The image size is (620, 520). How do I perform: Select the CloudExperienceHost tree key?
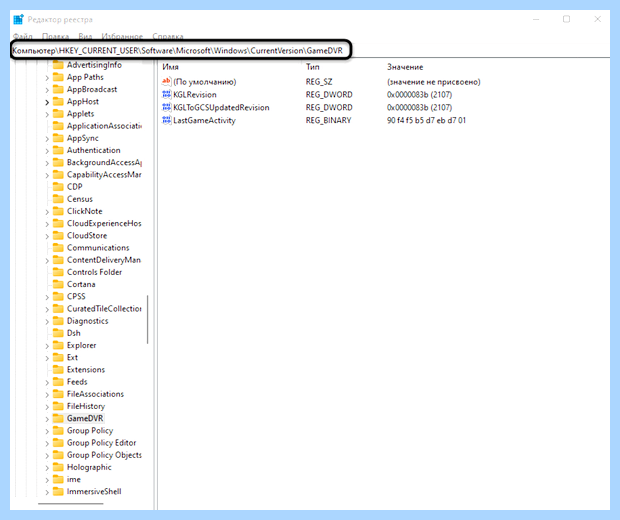click(104, 223)
